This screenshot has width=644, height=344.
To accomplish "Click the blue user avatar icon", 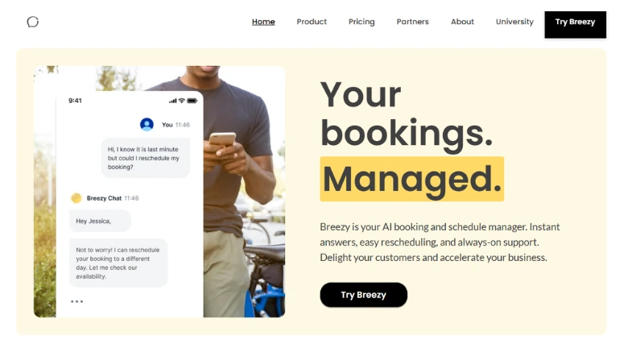I will 147,124.
